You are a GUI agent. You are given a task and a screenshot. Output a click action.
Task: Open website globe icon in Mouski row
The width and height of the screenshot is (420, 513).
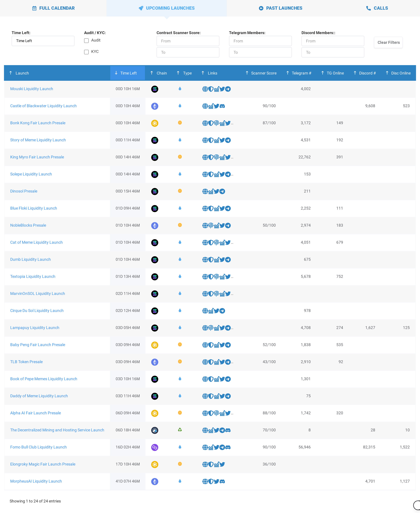(x=205, y=89)
